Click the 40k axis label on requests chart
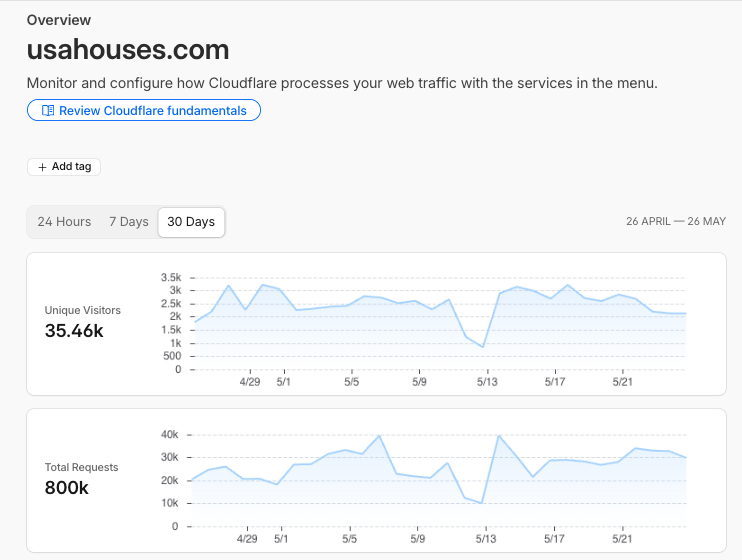742x560 pixels. pos(169,435)
